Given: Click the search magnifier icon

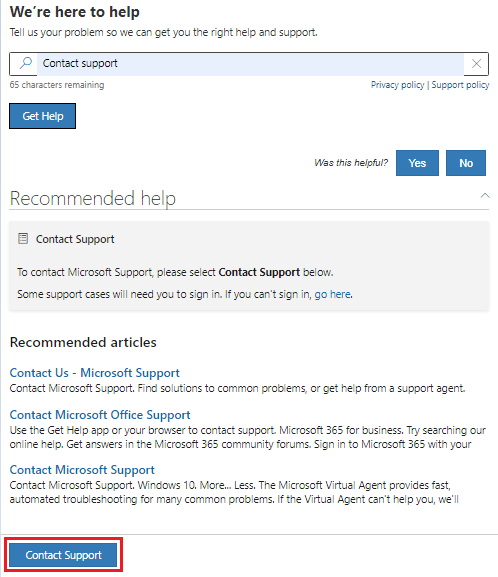Looking at the screenshot, I should 25,63.
